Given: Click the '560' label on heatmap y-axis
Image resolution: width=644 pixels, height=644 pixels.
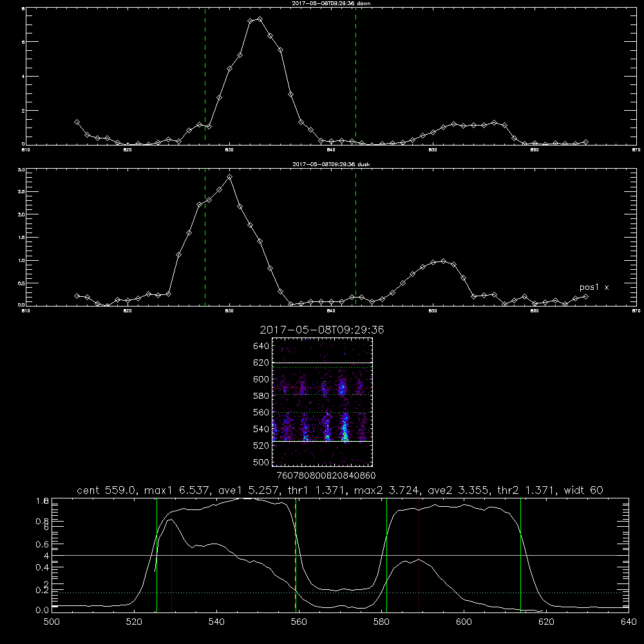Looking at the screenshot, I should point(261,412).
